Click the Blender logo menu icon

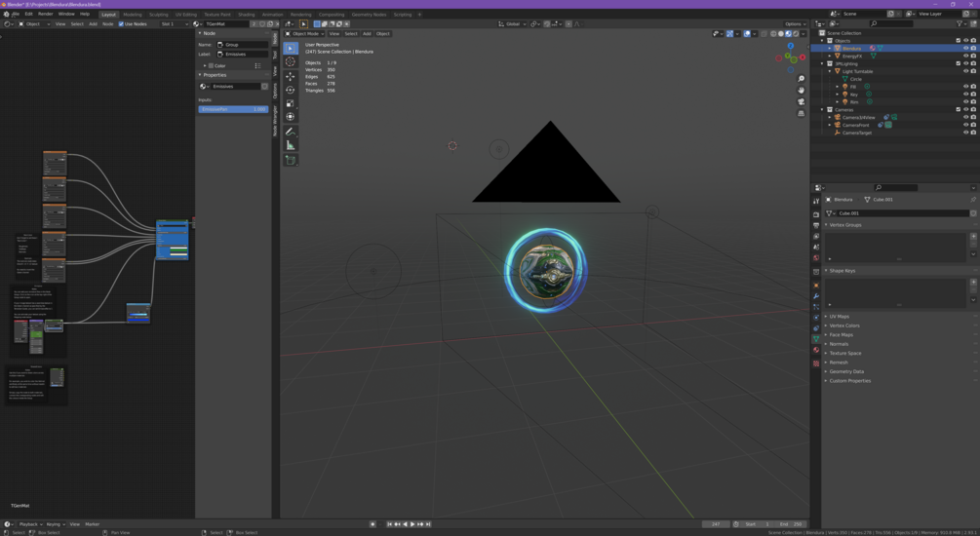pyautogui.click(x=6, y=14)
